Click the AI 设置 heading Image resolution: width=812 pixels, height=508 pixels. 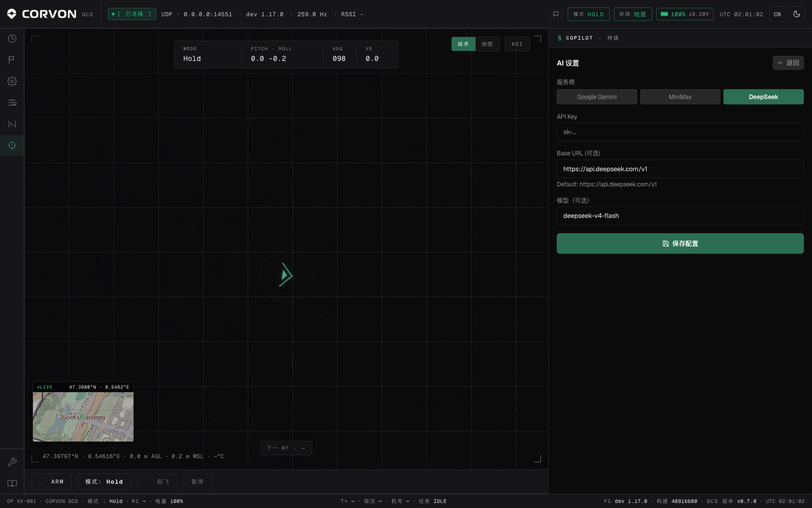568,63
